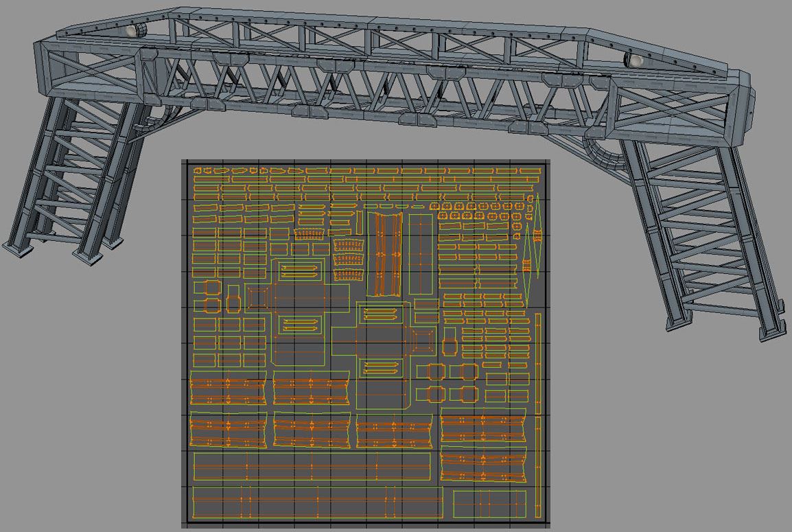
Task: Pick the widest rectangular UV island at the bottom
Action: click(x=317, y=502)
